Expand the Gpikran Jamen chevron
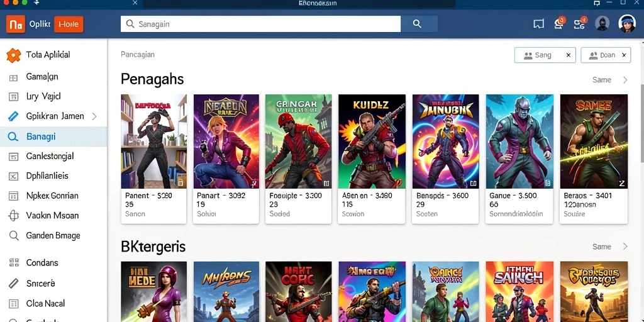The image size is (644, 322). 94,116
